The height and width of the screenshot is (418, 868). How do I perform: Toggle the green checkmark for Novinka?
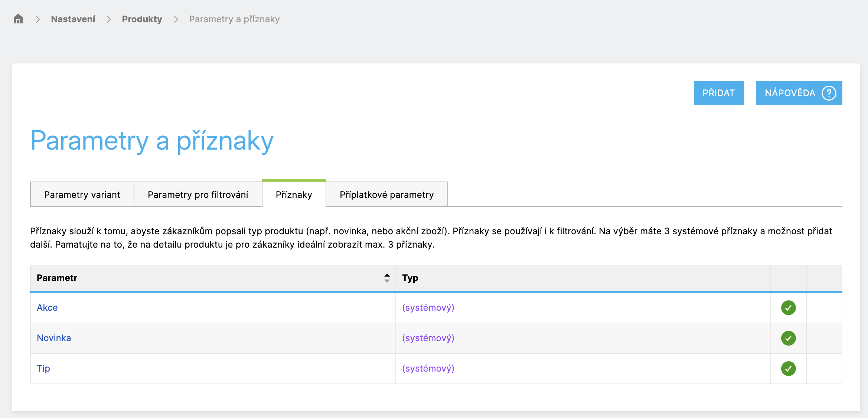(x=788, y=338)
